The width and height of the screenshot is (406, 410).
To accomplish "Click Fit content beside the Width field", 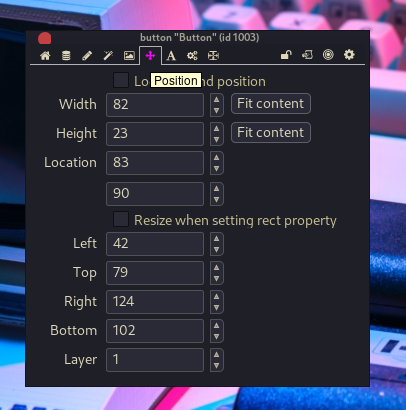I will pyautogui.click(x=271, y=104).
